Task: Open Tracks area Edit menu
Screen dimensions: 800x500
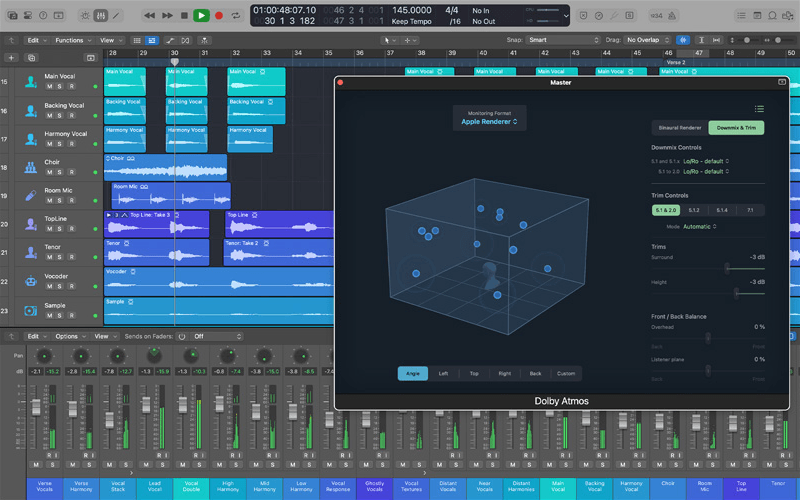Action: pyautogui.click(x=36, y=40)
